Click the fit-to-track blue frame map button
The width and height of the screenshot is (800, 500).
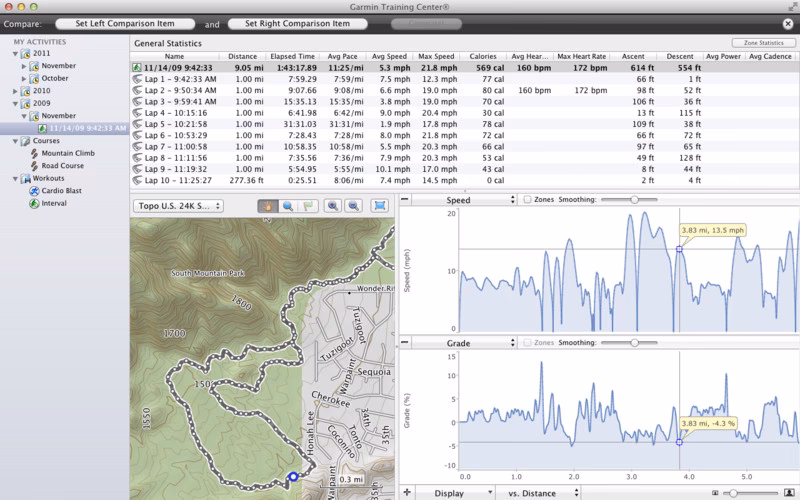point(380,206)
